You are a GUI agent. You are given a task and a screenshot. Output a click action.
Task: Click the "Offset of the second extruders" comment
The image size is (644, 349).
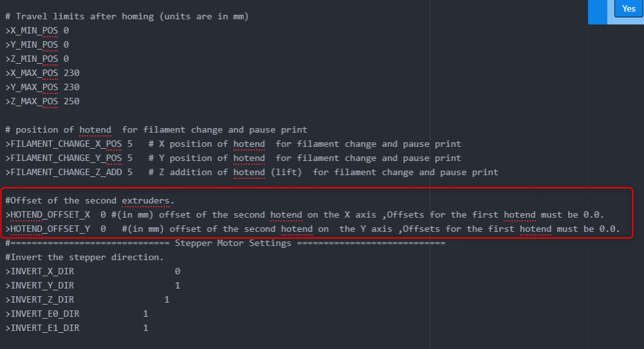pyautogui.click(x=90, y=201)
